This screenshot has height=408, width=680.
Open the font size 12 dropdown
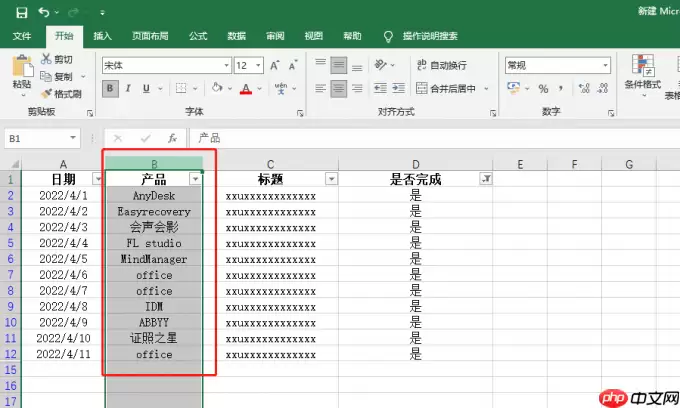coord(258,65)
